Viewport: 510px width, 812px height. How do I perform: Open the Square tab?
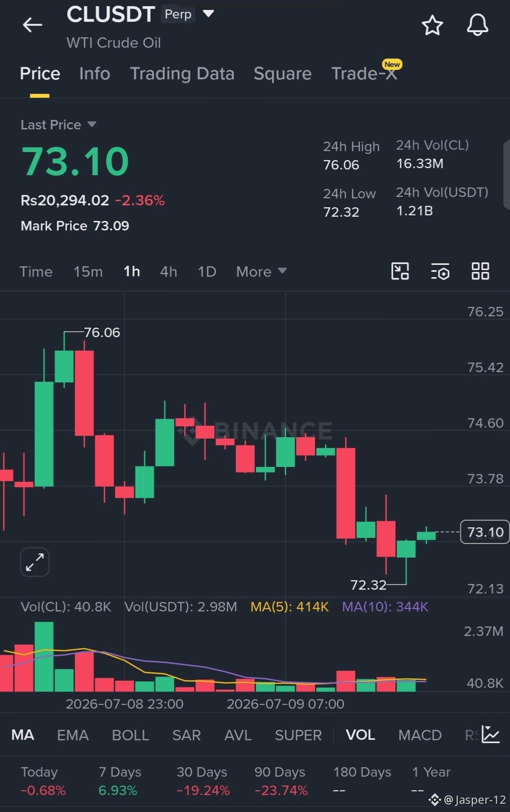(282, 74)
